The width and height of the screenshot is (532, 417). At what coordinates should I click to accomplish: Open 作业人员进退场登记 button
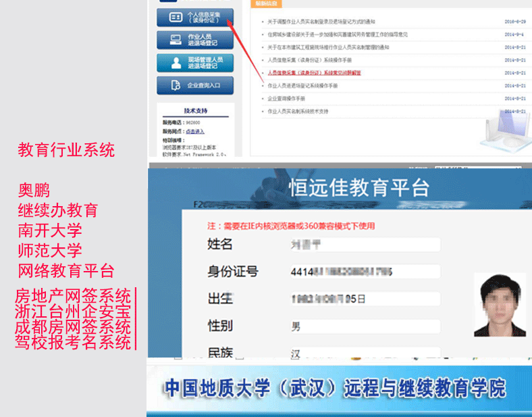195,40
